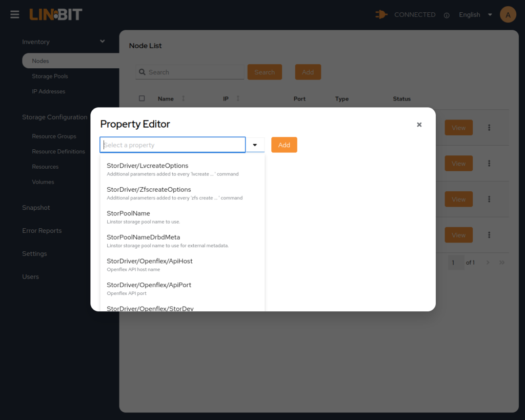Open Volumes in the sidebar
The height and width of the screenshot is (420, 525).
click(43, 182)
